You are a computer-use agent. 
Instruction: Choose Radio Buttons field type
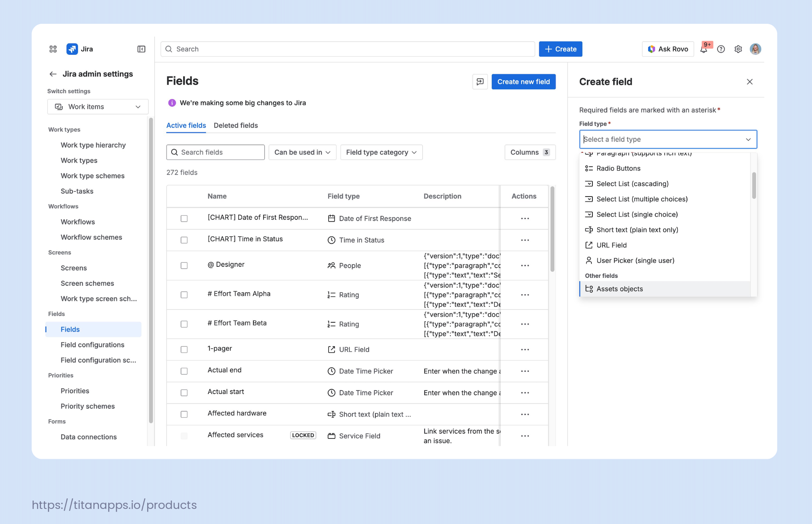665,168
